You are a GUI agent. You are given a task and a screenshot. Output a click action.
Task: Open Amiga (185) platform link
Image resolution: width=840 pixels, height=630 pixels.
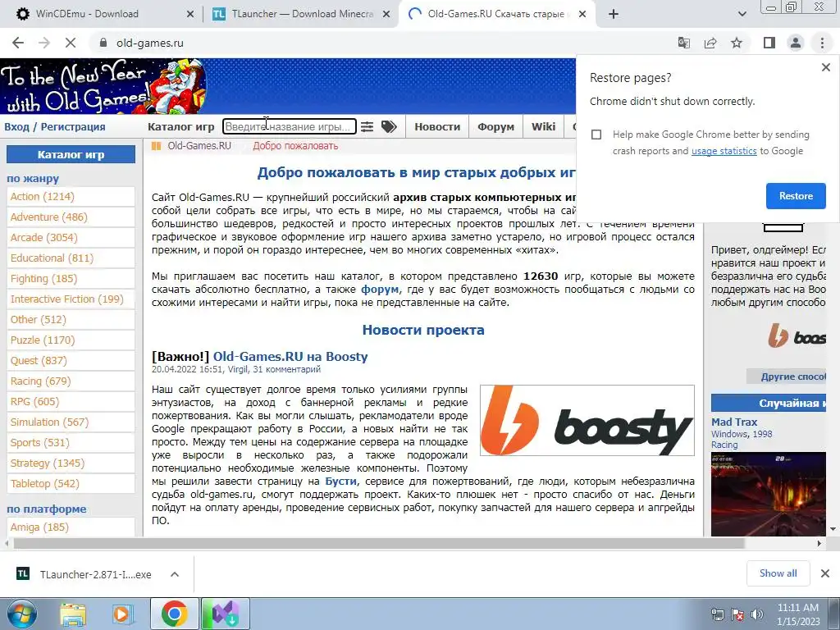pyautogui.click(x=71, y=527)
